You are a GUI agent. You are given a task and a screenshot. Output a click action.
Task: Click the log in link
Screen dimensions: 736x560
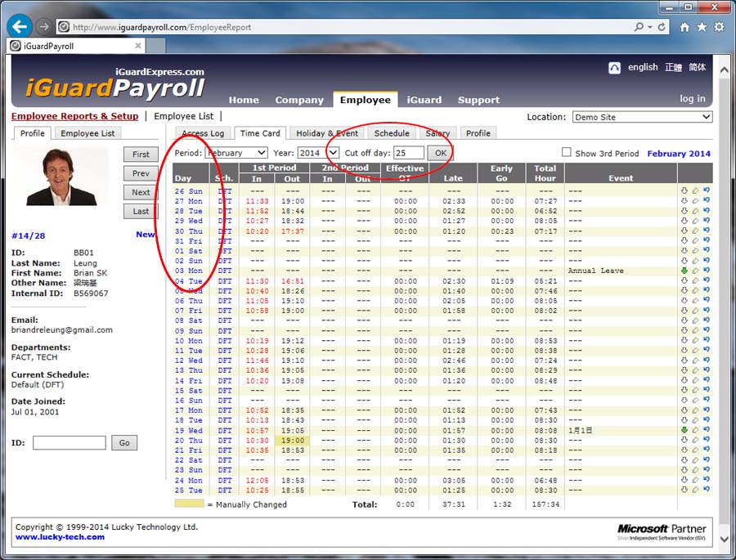(693, 99)
